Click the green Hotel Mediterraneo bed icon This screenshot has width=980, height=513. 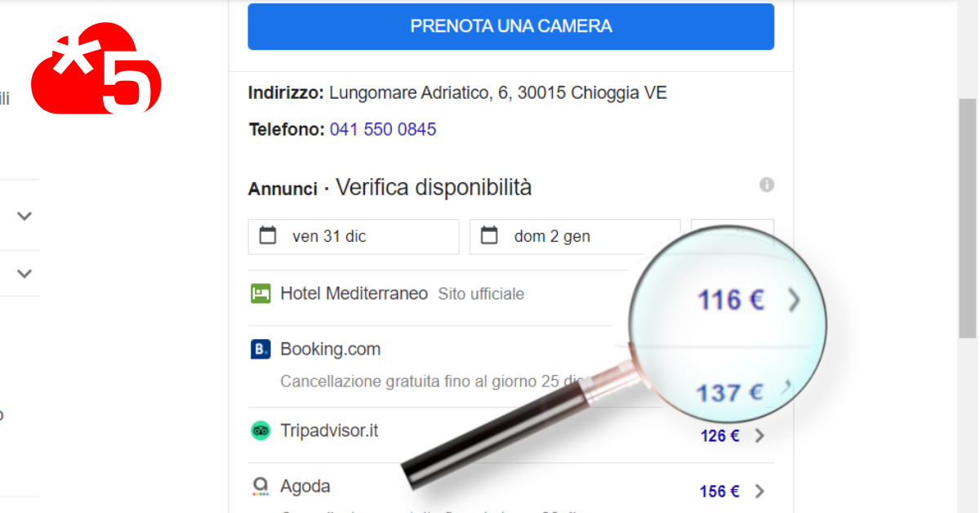[x=261, y=294]
